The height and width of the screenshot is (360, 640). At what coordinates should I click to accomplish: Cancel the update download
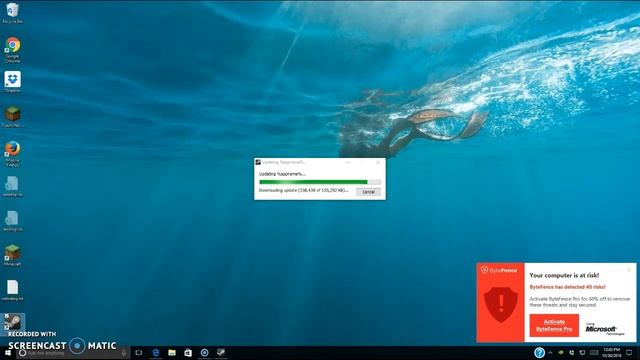(x=368, y=192)
